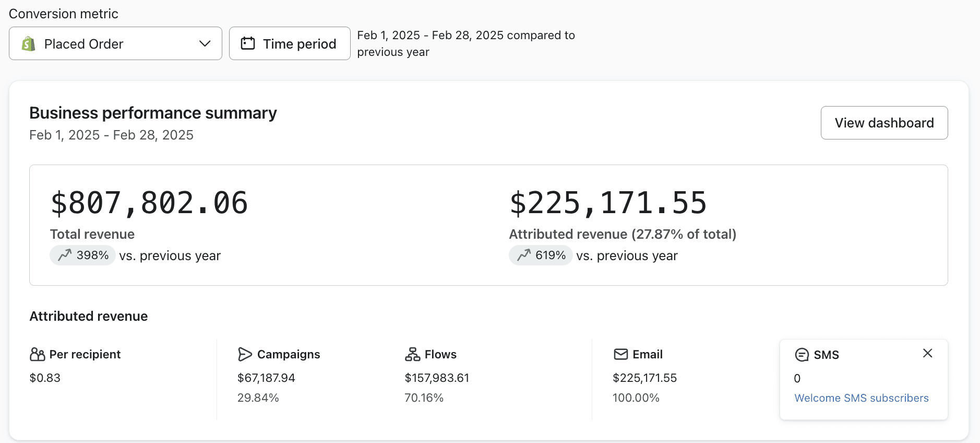The width and height of the screenshot is (980, 443).
Task: Click the Flows hierarchy icon
Action: [x=412, y=354]
